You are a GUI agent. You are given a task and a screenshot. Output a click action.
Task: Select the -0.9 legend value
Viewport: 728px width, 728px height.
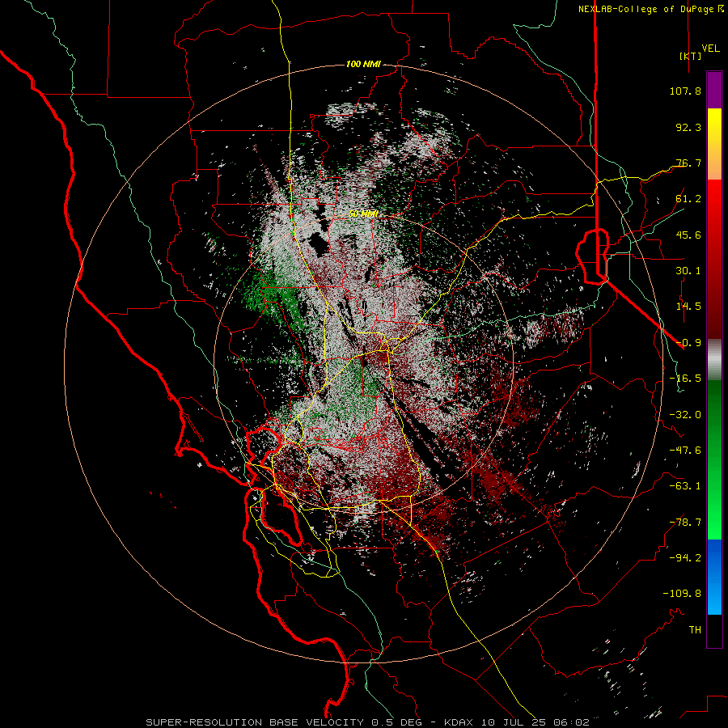click(688, 343)
